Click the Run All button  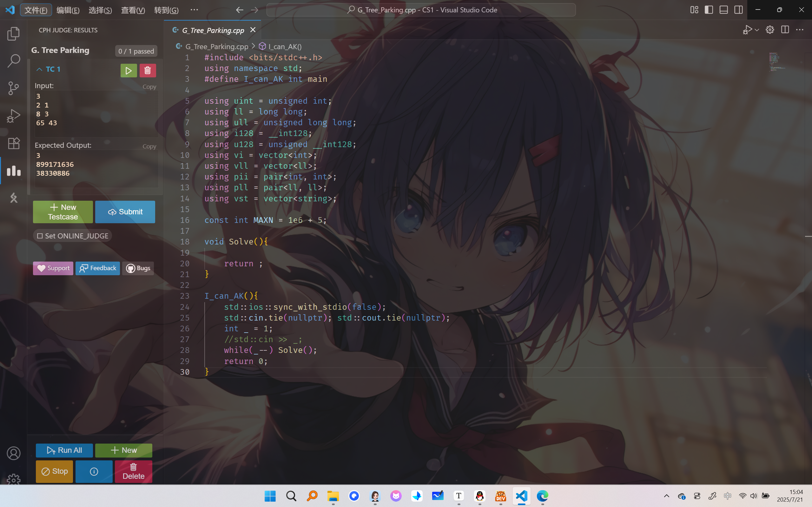[x=64, y=450]
